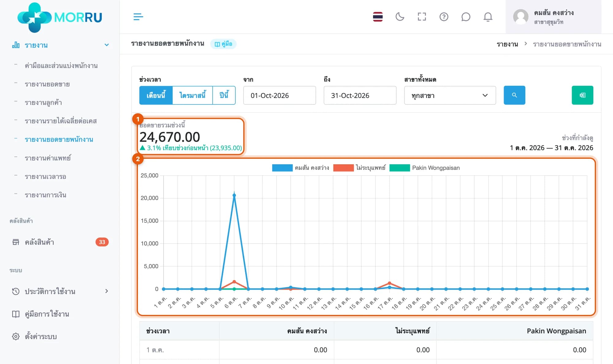Select the เดือนนี้ period tab
The width and height of the screenshot is (613, 364).
pos(156,95)
